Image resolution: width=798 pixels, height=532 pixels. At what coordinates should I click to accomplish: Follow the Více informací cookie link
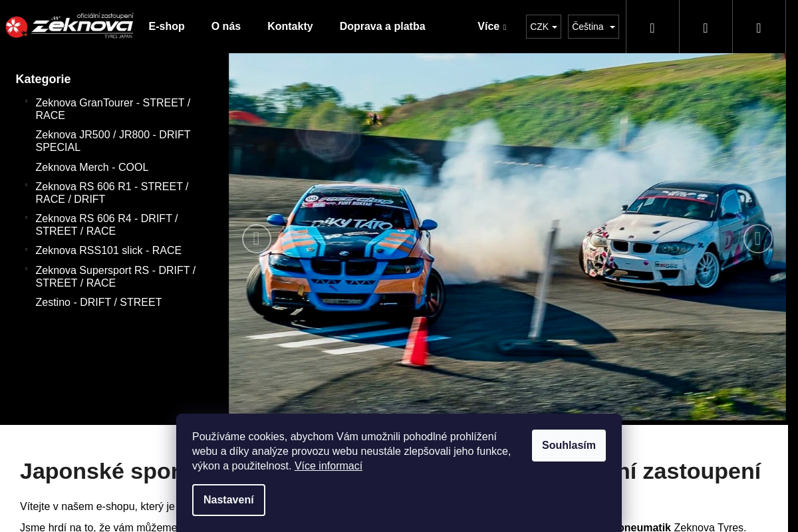329,466
